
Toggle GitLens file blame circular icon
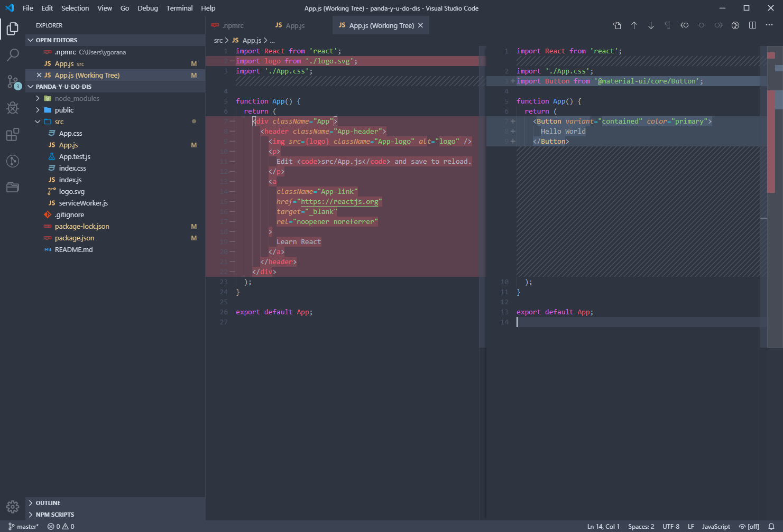coord(735,25)
